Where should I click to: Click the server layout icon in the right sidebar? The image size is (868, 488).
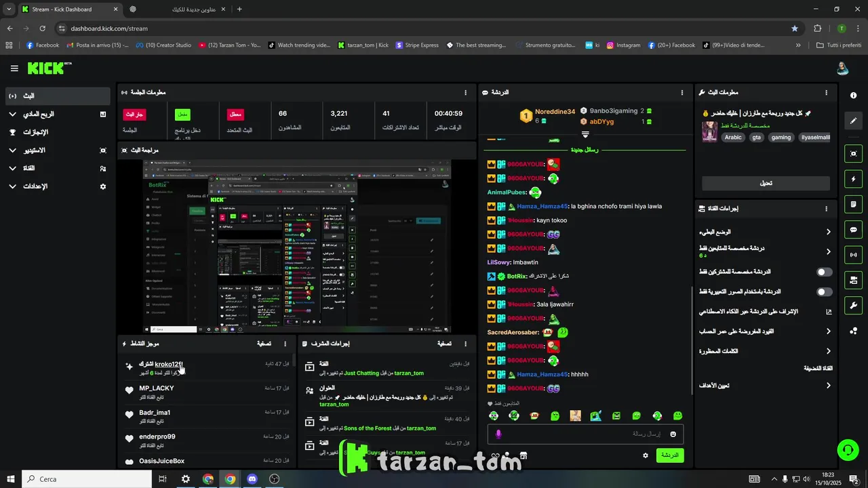click(853, 280)
